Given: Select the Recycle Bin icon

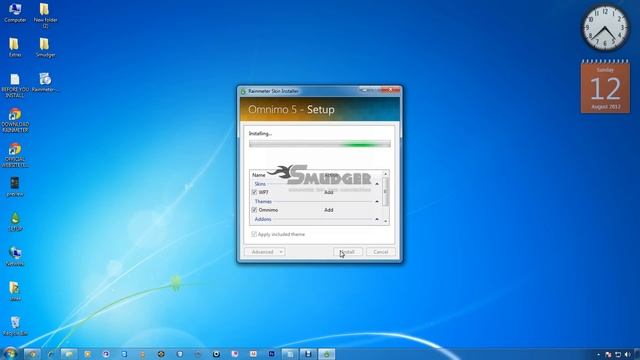Looking at the screenshot, I should coord(15,326).
